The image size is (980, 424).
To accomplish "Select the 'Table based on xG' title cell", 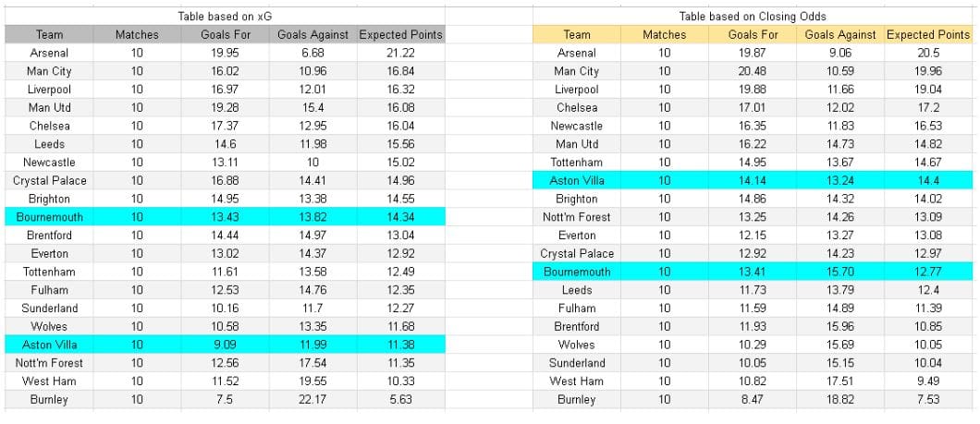I will point(225,17).
